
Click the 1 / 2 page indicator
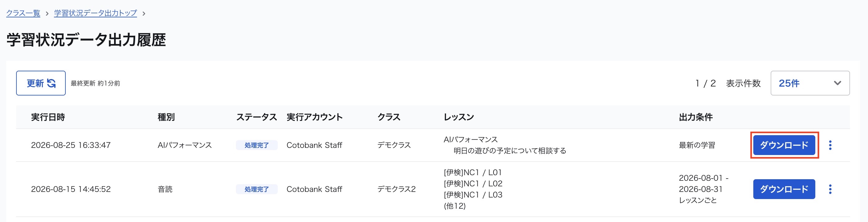(705, 83)
